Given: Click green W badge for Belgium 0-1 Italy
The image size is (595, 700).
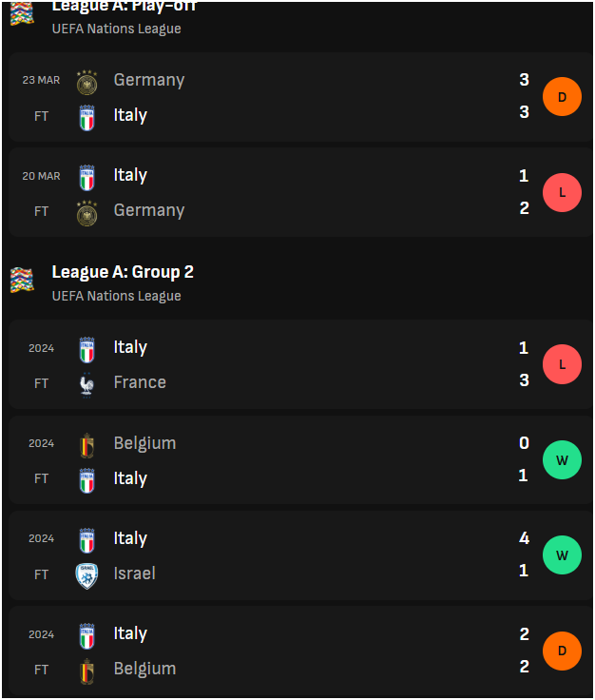Looking at the screenshot, I should coord(562,459).
